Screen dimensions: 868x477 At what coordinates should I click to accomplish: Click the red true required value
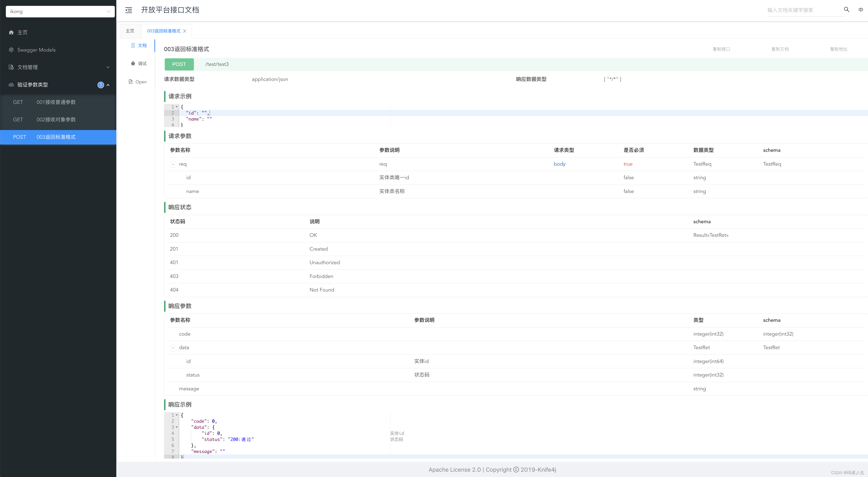pyautogui.click(x=628, y=164)
